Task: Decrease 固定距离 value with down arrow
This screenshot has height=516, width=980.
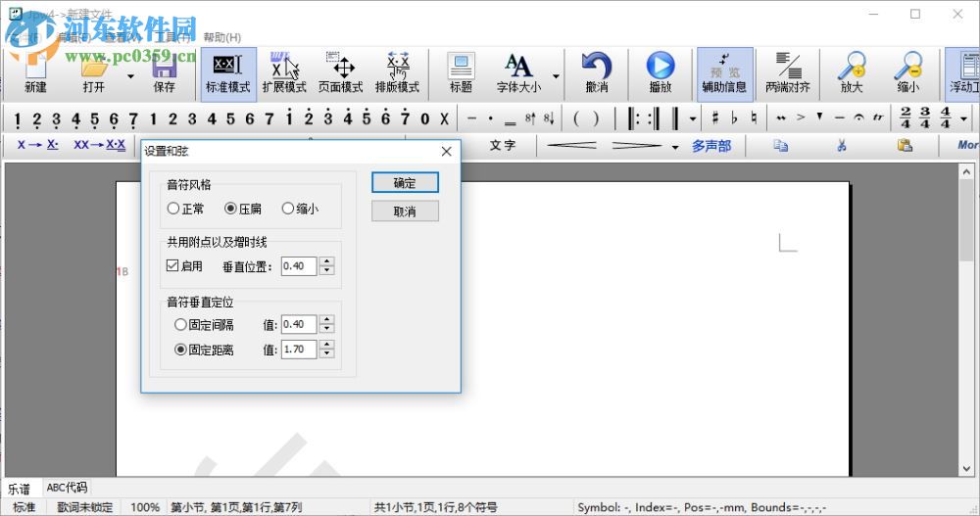Action: pyautogui.click(x=327, y=353)
